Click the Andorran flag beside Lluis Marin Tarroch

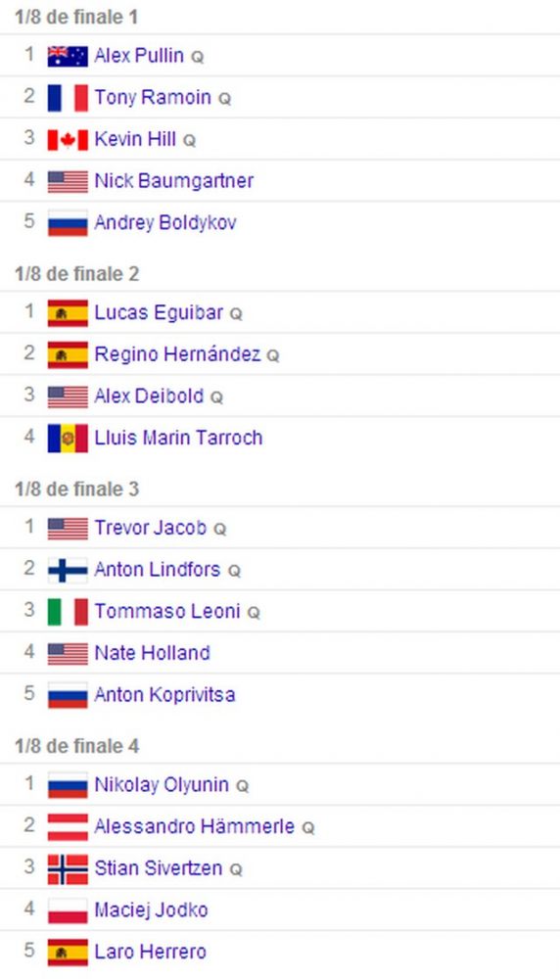[x=68, y=439]
